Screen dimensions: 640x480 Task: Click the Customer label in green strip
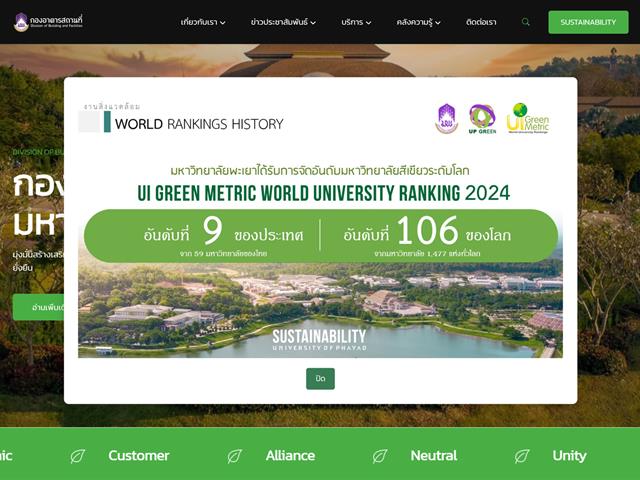click(139, 456)
